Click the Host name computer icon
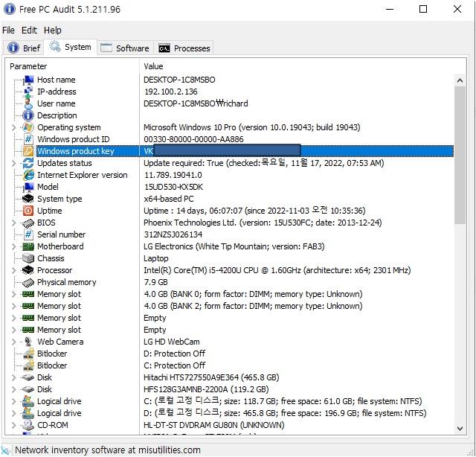The image size is (476, 457). click(28, 80)
